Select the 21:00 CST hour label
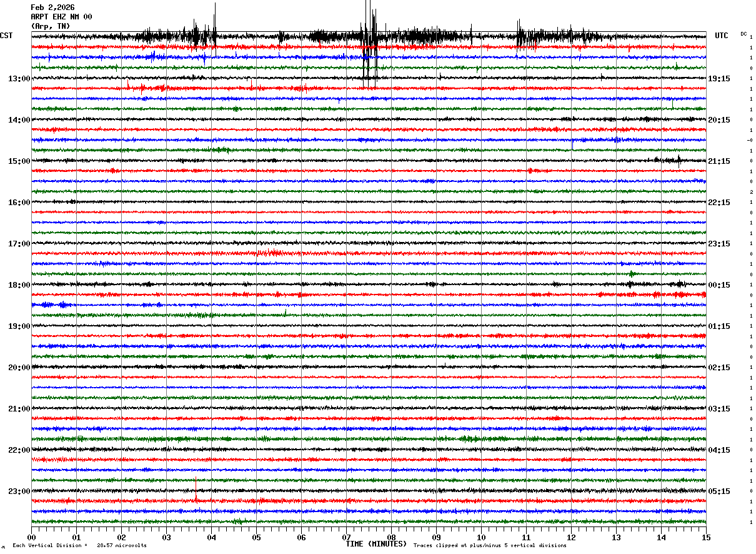 pyautogui.click(x=19, y=409)
